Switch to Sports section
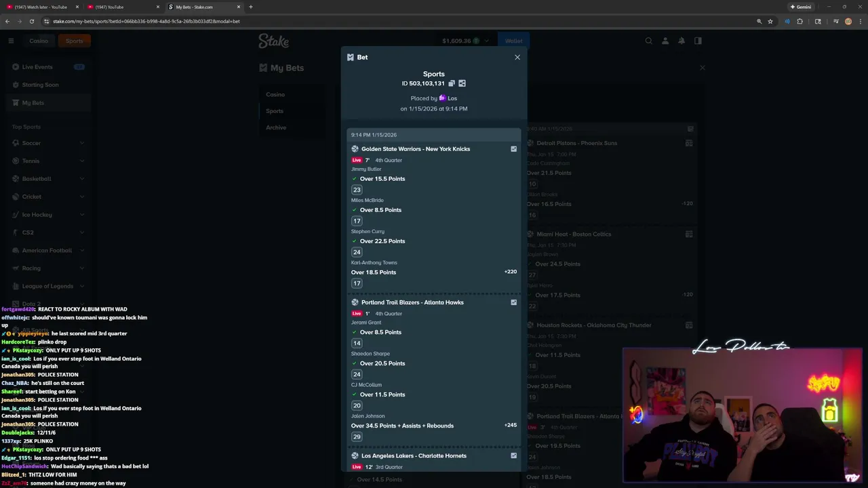 74,41
